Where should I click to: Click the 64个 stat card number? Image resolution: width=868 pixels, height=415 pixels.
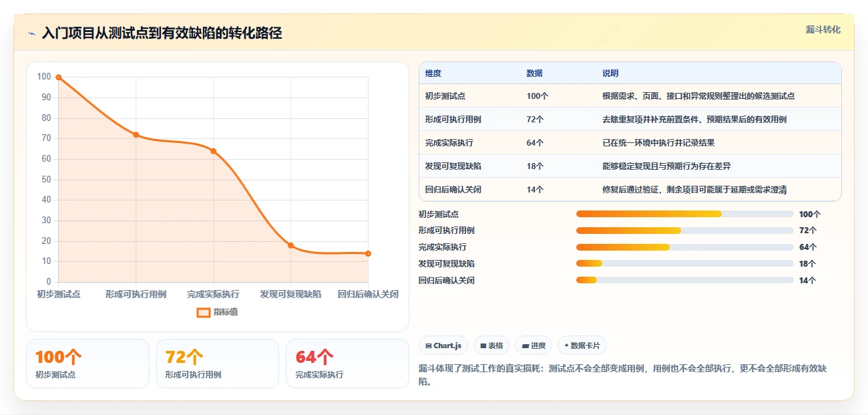click(314, 358)
